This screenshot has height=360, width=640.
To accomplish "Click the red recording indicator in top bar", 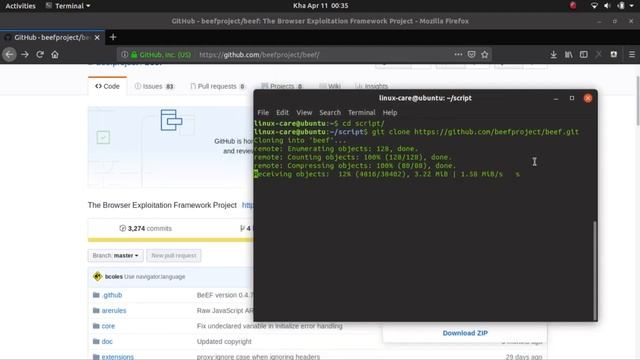I will pyautogui.click(x=573, y=6).
